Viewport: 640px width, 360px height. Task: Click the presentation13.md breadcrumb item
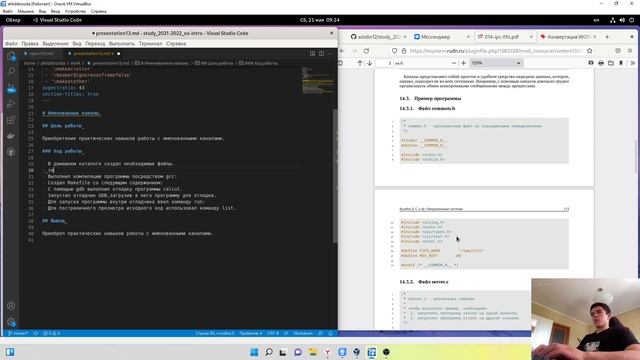coord(110,63)
